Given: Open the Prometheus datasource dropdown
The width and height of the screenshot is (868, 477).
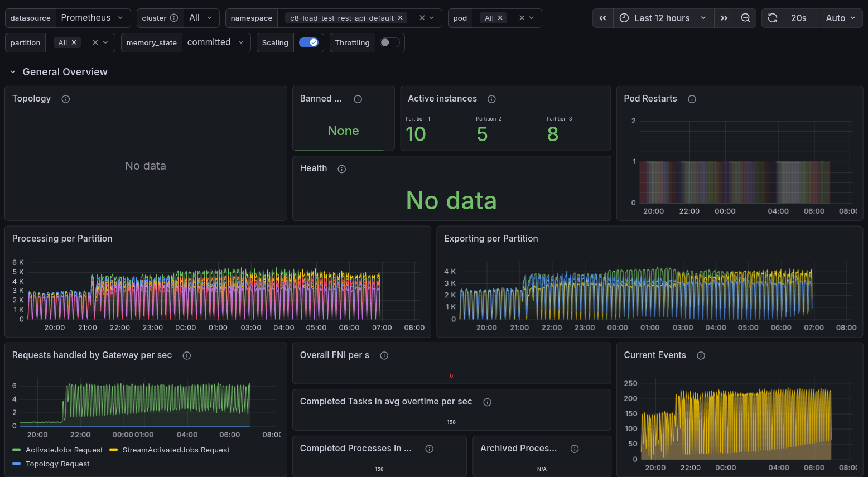Looking at the screenshot, I should pyautogui.click(x=91, y=18).
